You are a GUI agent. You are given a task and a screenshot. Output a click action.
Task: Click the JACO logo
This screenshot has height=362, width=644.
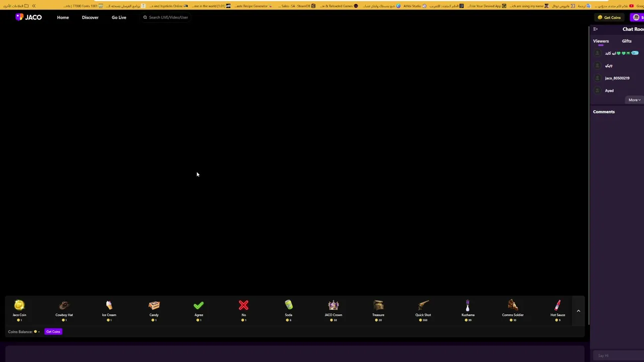point(29,17)
